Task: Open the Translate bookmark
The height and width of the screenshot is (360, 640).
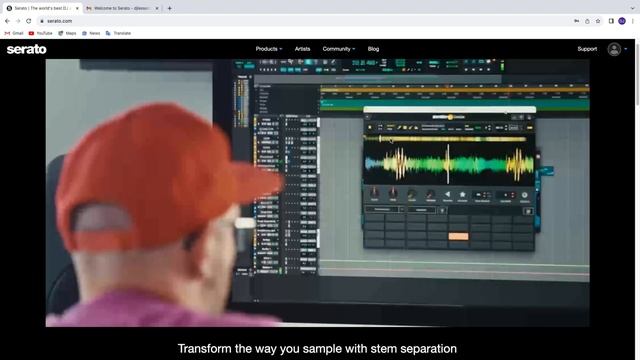Action: coord(118,33)
